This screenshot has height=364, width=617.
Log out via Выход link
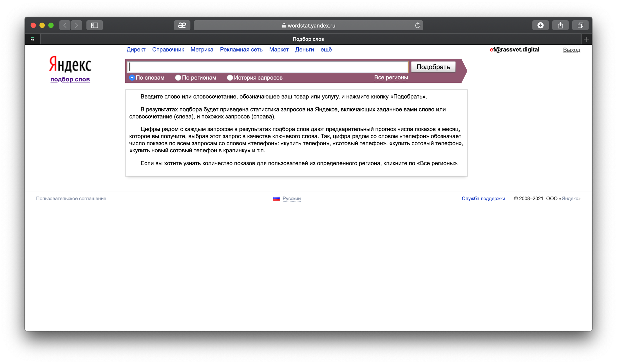coord(571,50)
